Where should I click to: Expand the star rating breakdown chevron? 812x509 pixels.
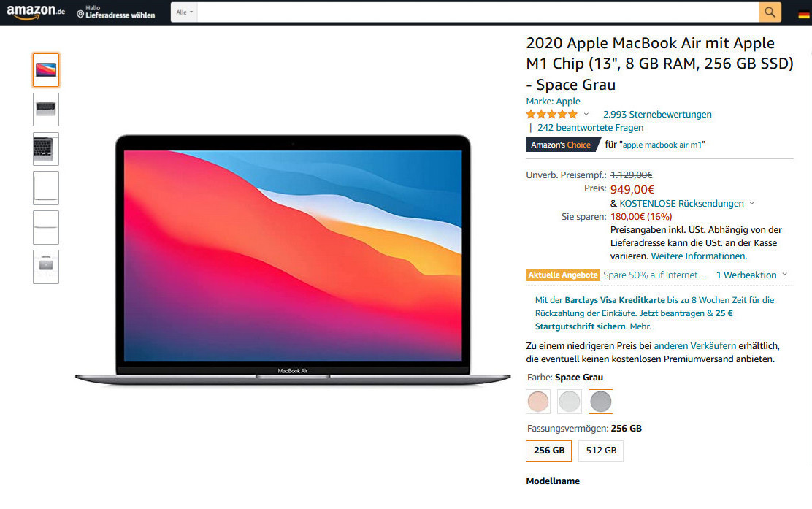click(x=586, y=115)
